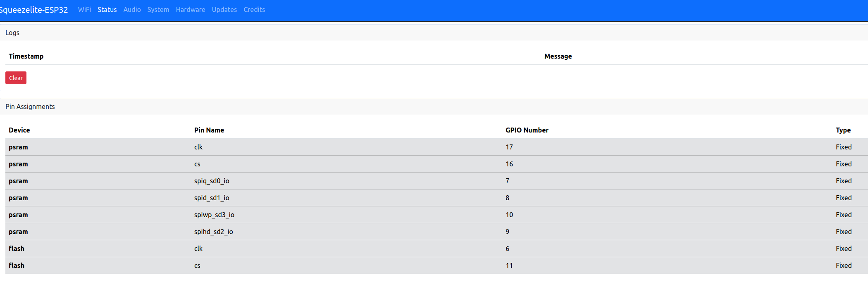Switch to the Audio tab
The height and width of the screenshot is (284, 868).
132,9
